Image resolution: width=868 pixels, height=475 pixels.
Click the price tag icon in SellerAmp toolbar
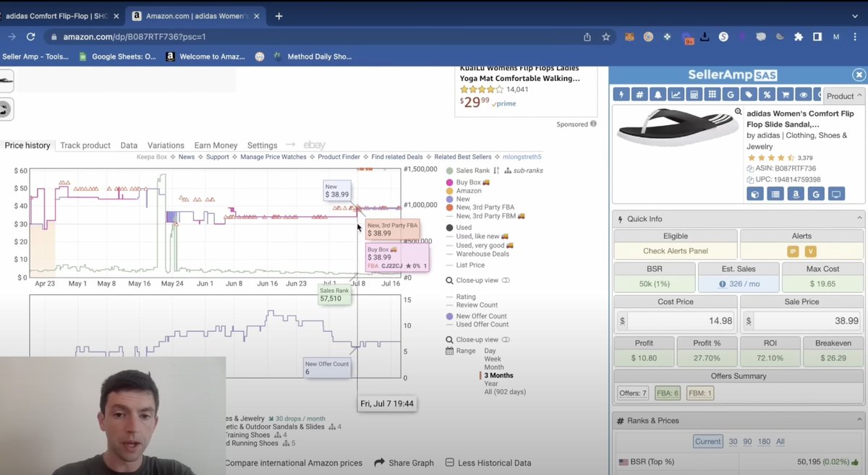tap(749, 95)
